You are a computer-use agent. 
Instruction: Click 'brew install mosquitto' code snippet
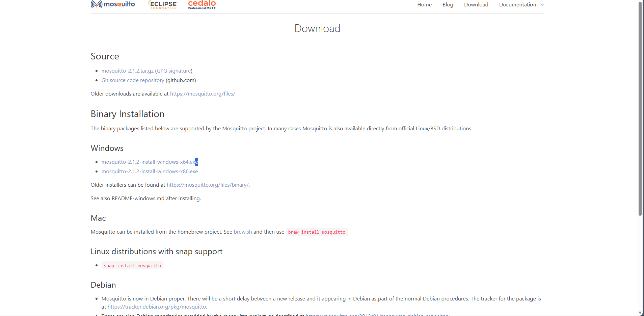point(317,232)
